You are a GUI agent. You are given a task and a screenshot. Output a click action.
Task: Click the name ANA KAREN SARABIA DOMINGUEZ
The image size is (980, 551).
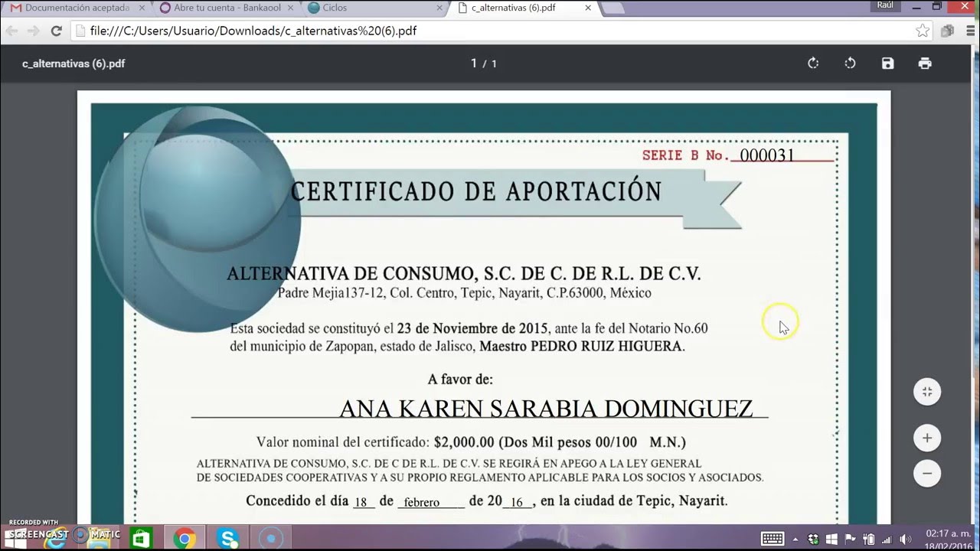[546, 409]
